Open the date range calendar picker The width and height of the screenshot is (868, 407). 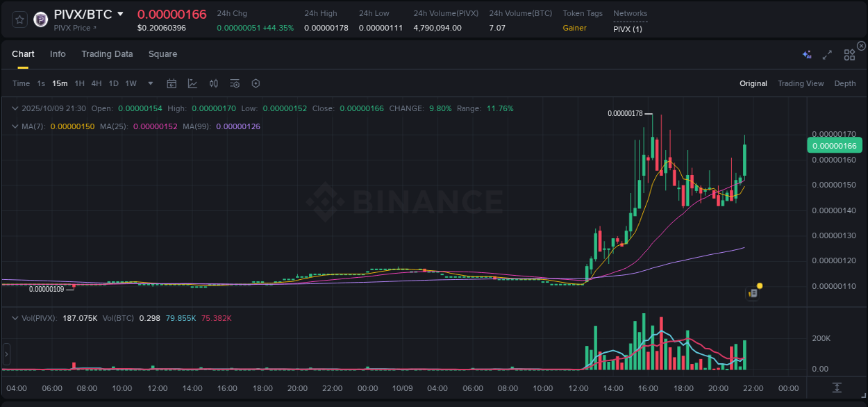(172, 83)
